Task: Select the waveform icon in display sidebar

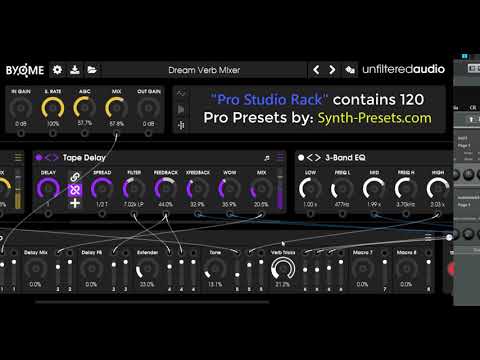Action: click(x=181, y=93)
